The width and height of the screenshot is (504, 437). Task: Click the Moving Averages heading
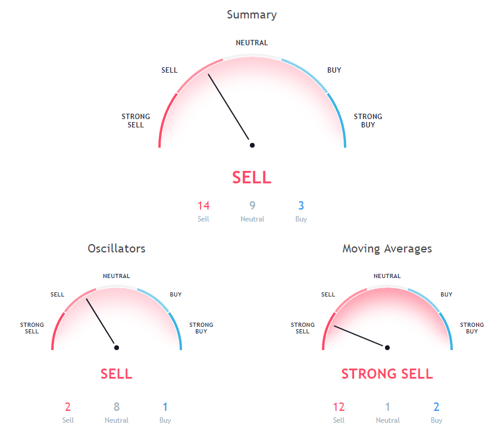coord(387,248)
